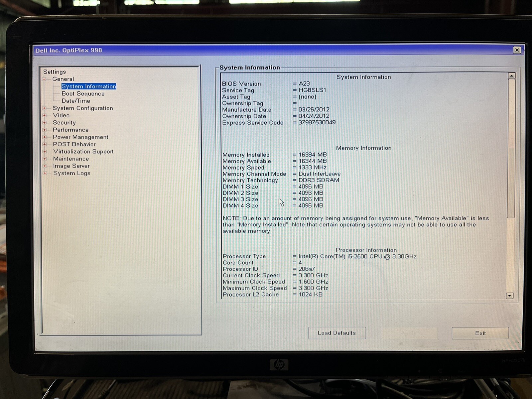Click the Service Tag value HG8SLS1
Viewport: 532px width, 399px height.
pyautogui.click(x=312, y=90)
